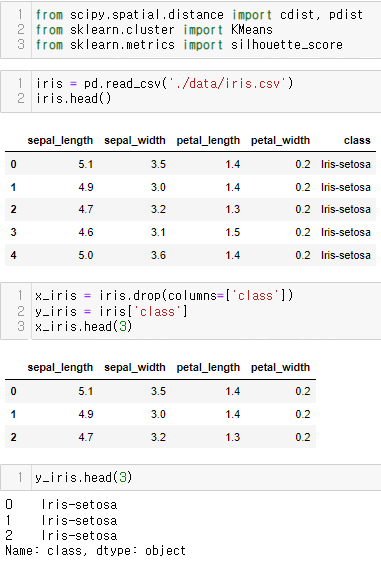Click Iris-setosa in row 3 of the iris.head() table
The height and width of the screenshot is (564, 381).
[346, 232]
